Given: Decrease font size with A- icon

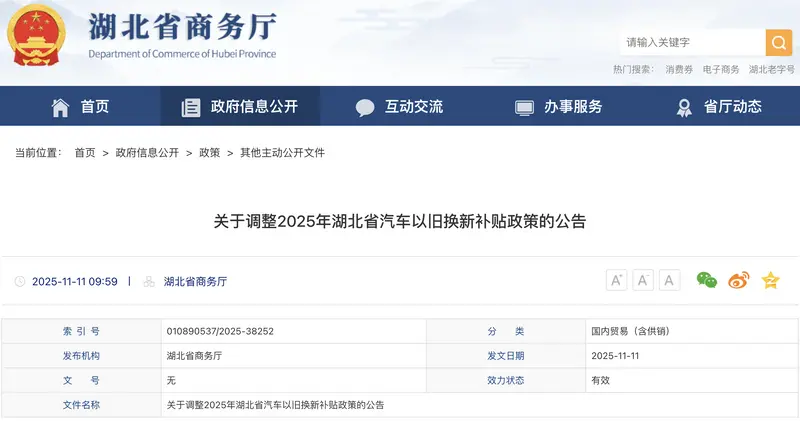Looking at the screenshot, I should [643, 281].
